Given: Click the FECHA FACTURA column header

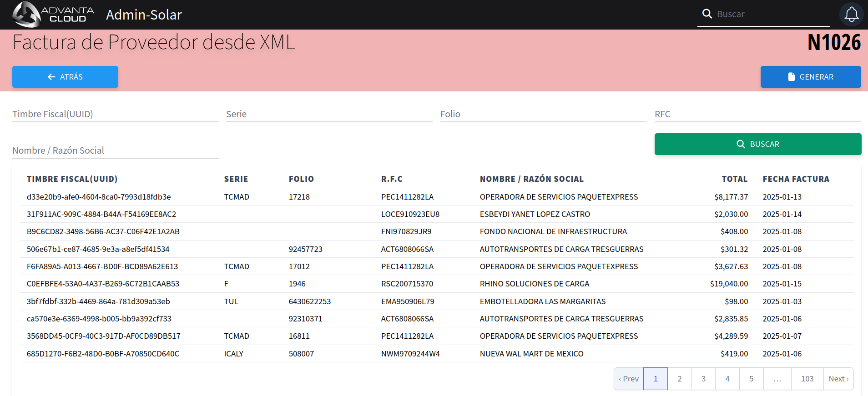Looking at the screenshot, I should [796, 179].
